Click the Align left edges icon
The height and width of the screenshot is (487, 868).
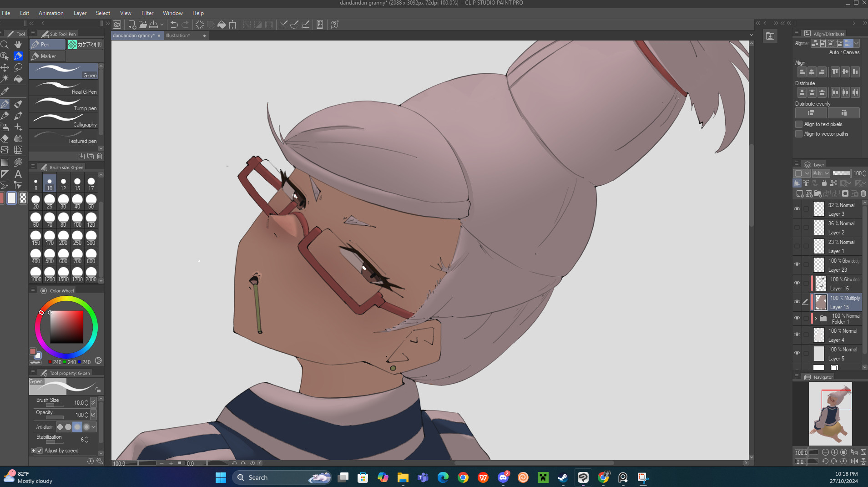802,72
